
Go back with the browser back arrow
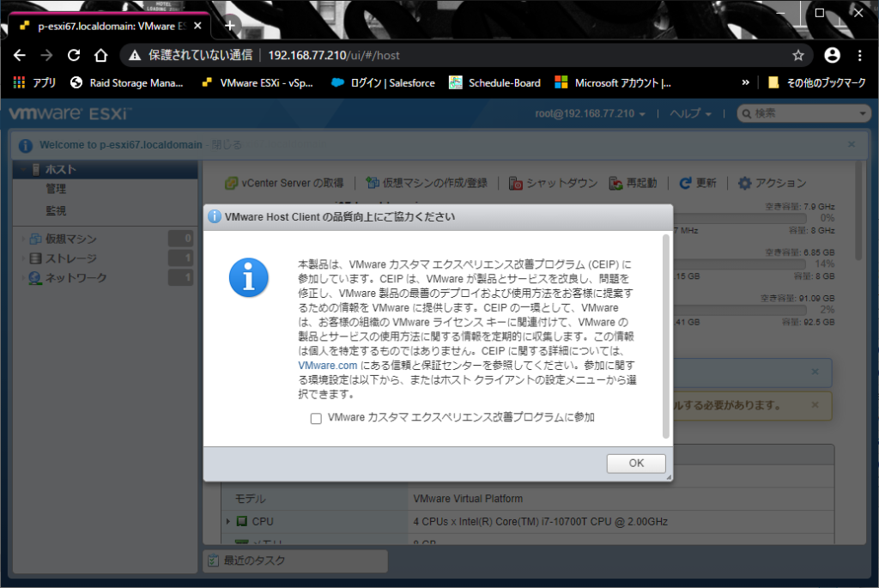click(20, 55)
